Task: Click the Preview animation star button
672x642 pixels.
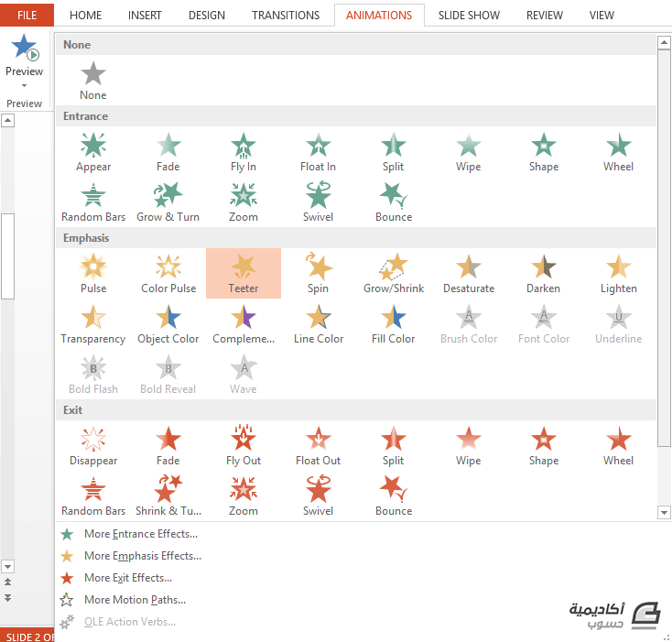Action: point(25,47)
